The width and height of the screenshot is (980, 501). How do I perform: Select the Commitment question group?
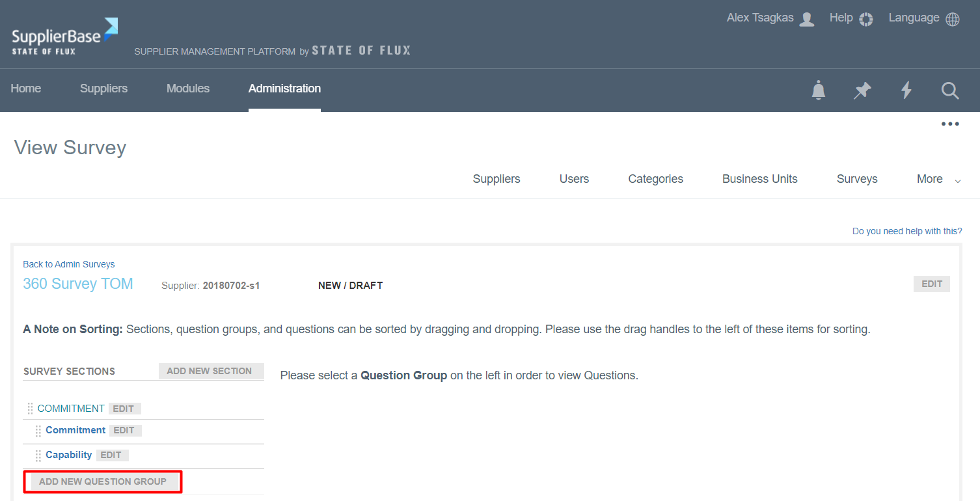[75, 430]
